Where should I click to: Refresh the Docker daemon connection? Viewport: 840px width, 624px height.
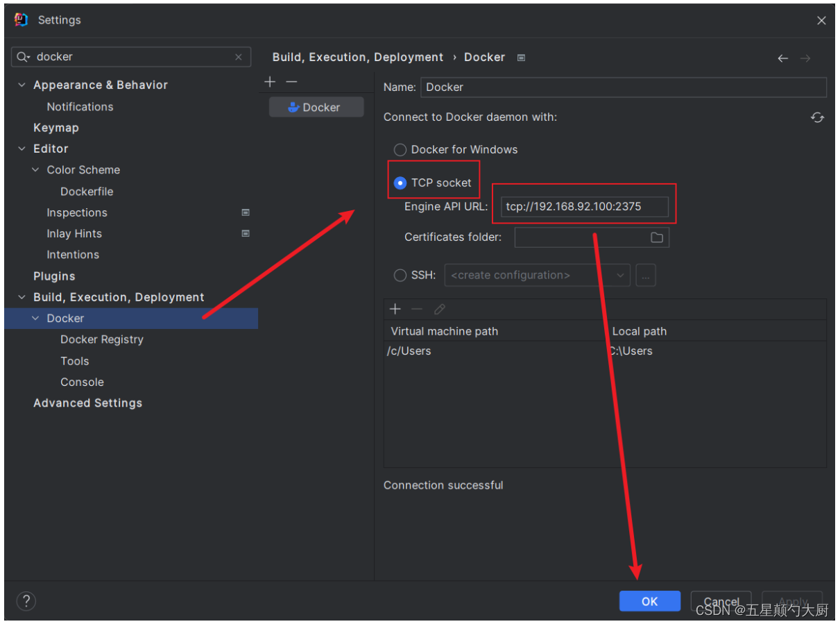pyautogui.click(x=817, y=117)
